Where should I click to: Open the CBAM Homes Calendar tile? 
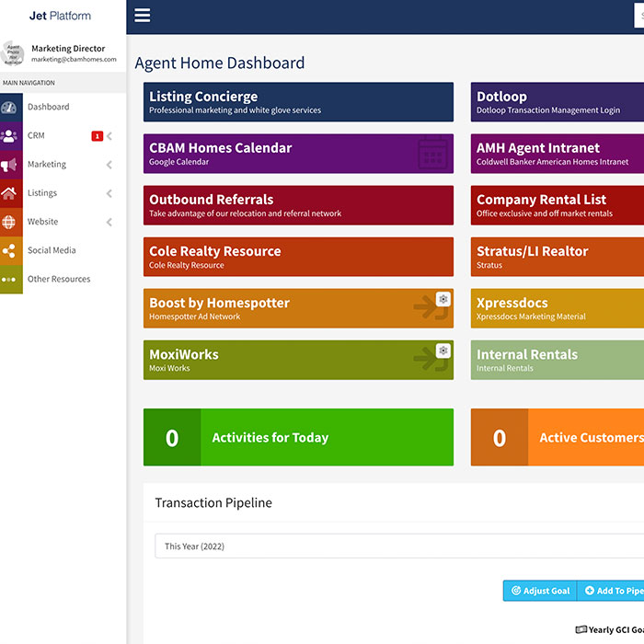click(298, 154)
